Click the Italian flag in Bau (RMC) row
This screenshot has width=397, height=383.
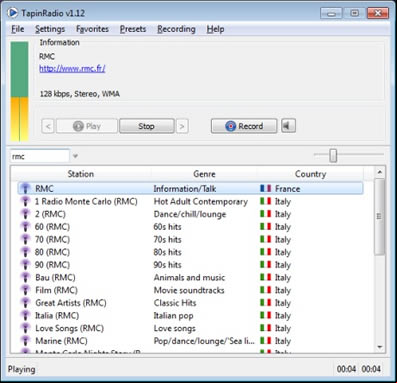pos(266,277)
